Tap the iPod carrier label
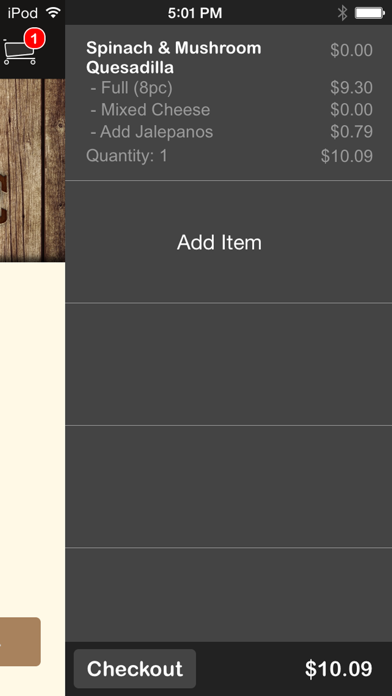The width and height of the screenshot is (392, 696). [23, 13]
